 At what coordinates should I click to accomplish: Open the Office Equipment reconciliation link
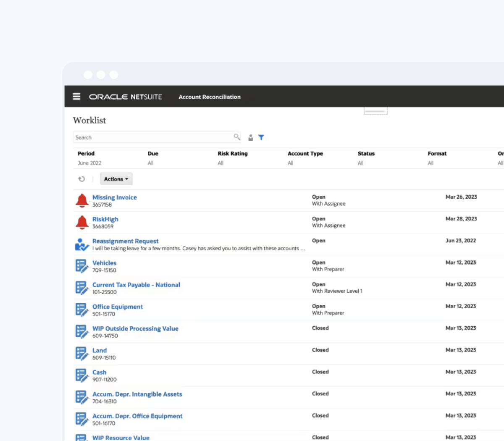[118, 307]
